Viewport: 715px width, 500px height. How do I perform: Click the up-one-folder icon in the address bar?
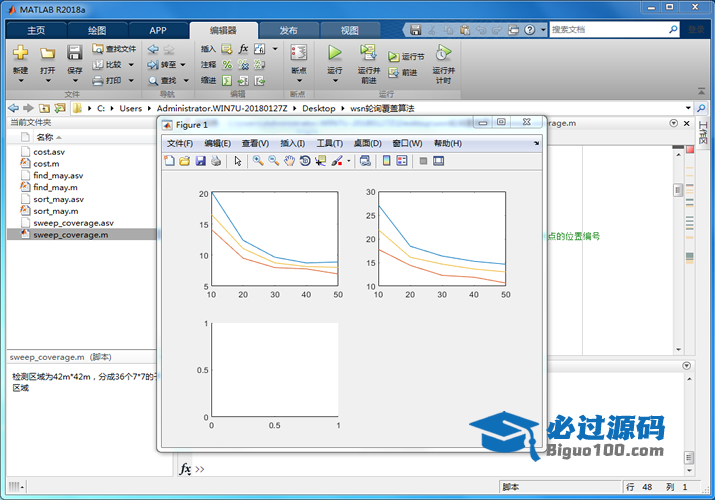[44, 108]
